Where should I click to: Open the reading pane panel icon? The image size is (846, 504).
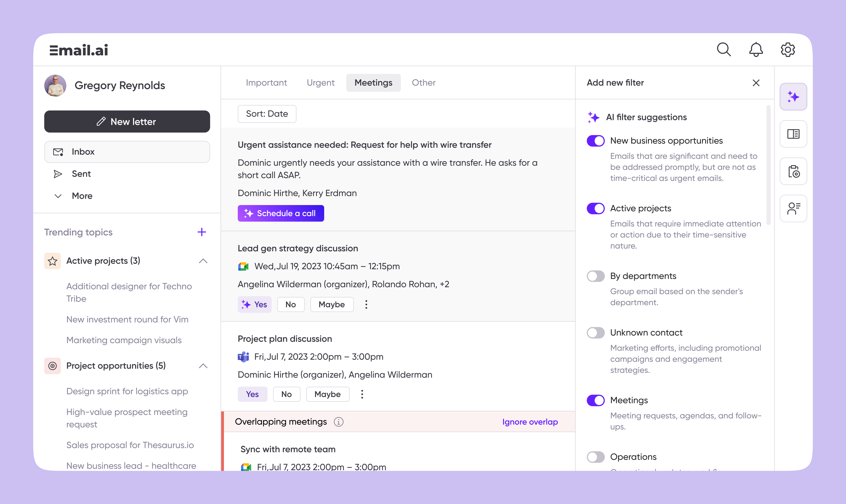(x=793, y=134)
